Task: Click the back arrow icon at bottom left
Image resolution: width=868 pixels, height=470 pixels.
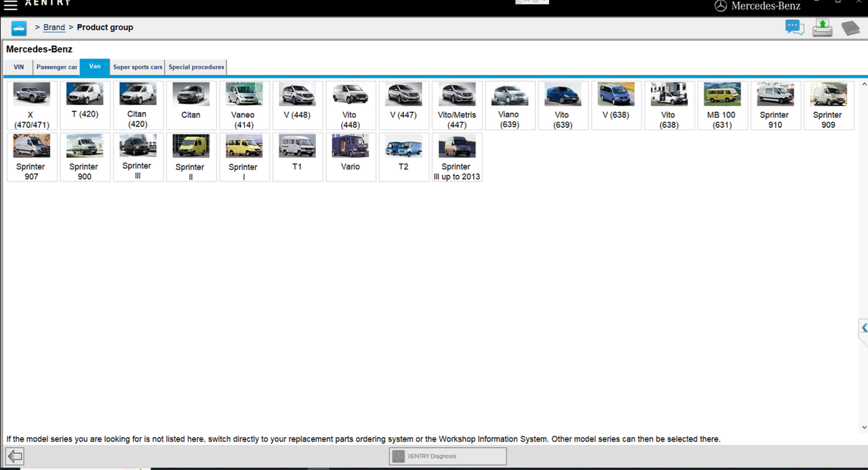Action: pyautogui.click(x=15, y=456)
